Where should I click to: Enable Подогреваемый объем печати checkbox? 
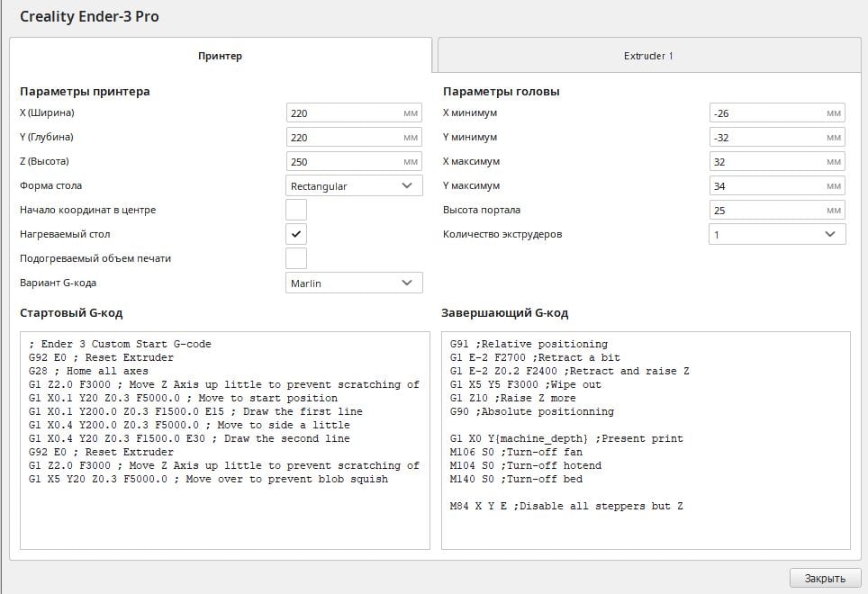[296, 258]
